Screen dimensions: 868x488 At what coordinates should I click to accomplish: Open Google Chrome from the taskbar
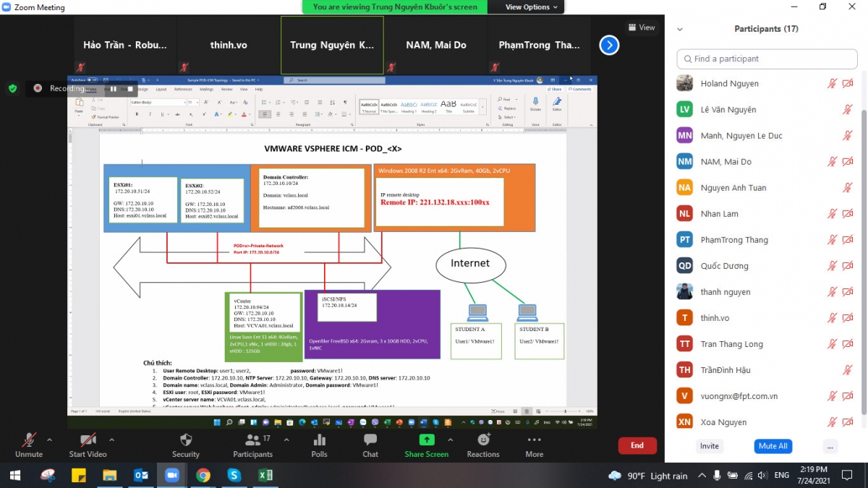tap(203, 475)
